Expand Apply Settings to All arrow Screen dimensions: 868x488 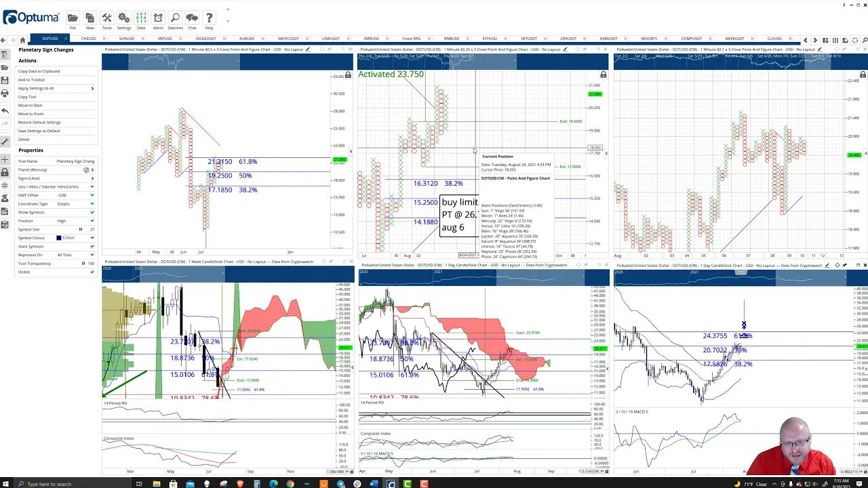point(92,88)
